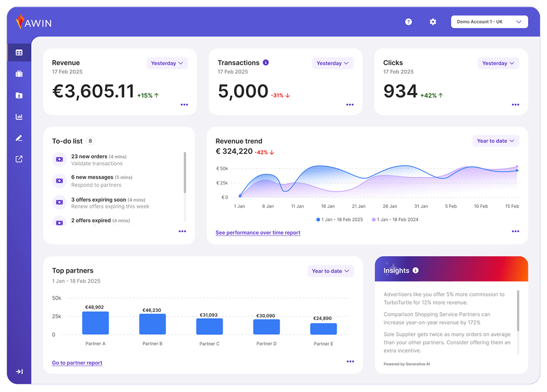Change the Revenue trend Year to date range
This screenshot has width=547, height=392.
pyautogui.click(x=495, y=141)
